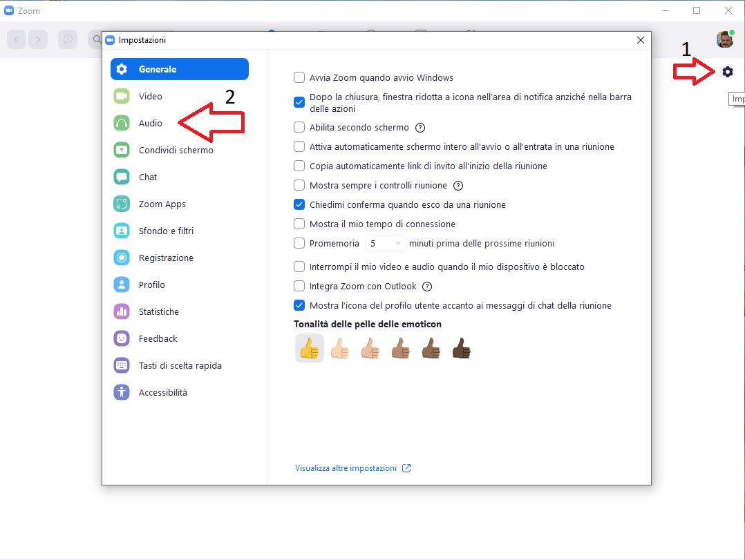Tick Mostra il mio tempo di connessione

tap(299, 224)
